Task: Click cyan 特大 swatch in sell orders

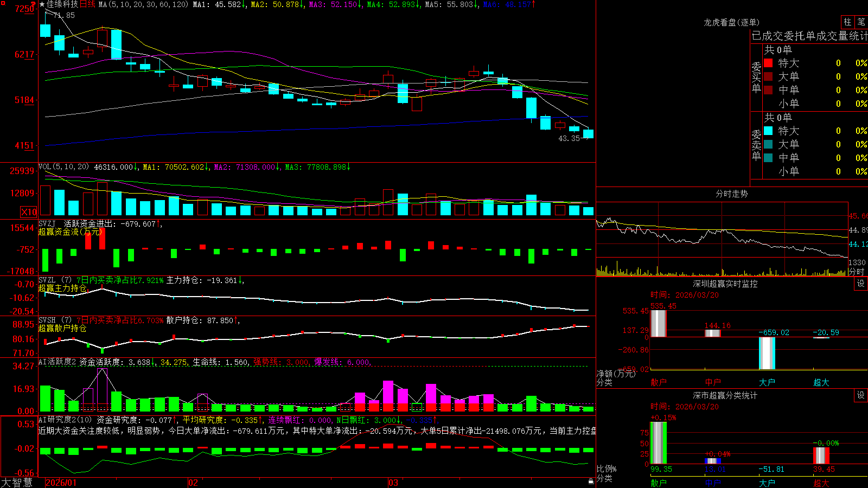Action: click(768, 131)
